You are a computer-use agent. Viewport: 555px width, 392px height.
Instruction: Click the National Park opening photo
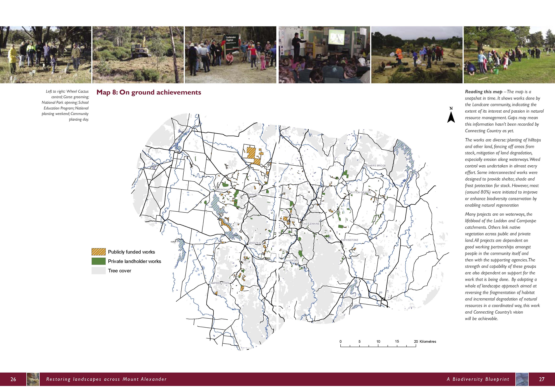(x=230, y=55)
